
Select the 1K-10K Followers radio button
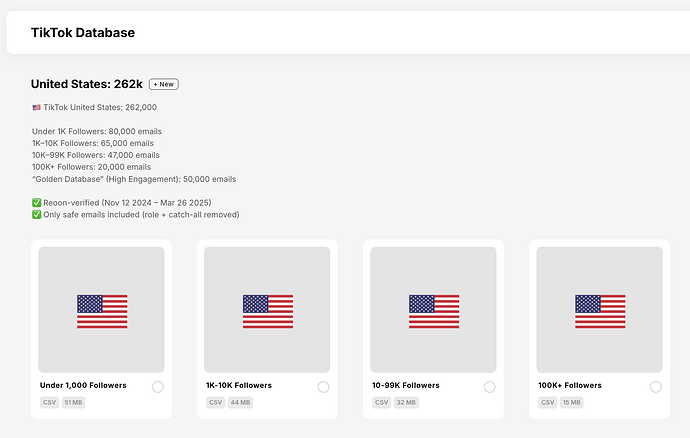(x=323, y=387)
